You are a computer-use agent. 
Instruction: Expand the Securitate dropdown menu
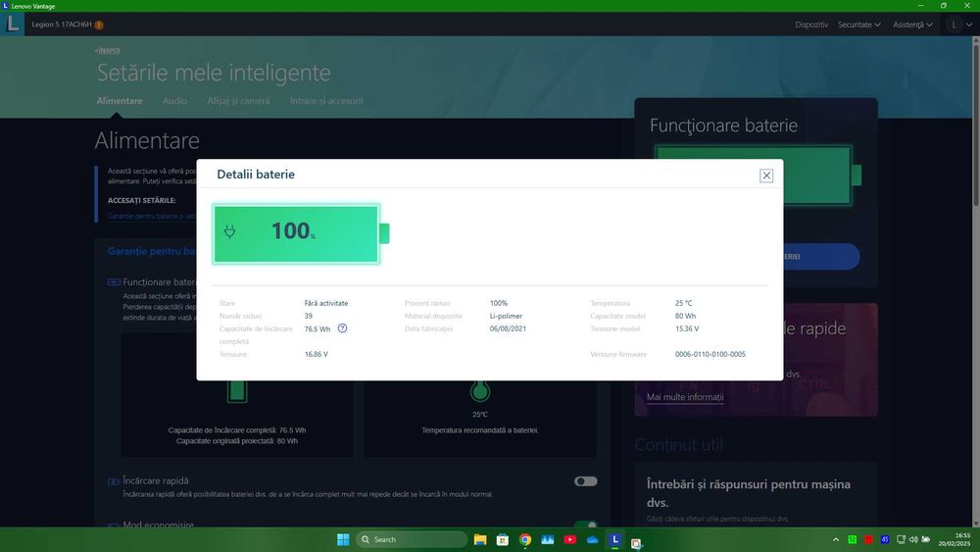(x=859, y=25)
